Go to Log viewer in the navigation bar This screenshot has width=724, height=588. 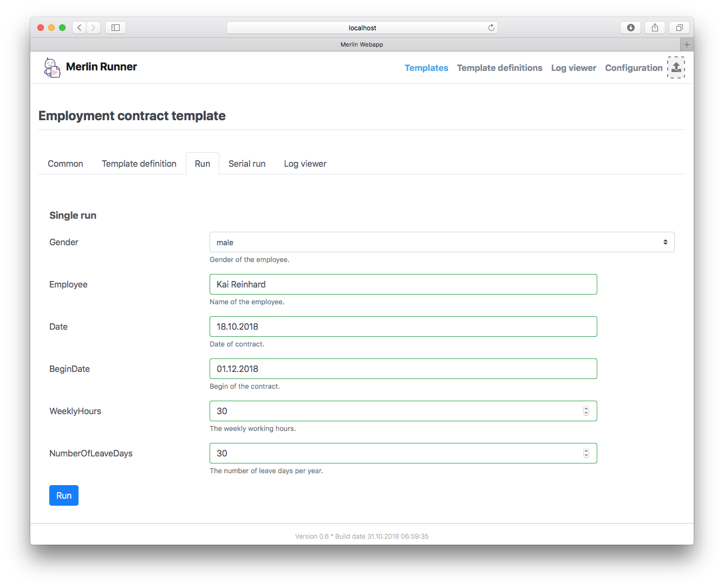[573, 68]
